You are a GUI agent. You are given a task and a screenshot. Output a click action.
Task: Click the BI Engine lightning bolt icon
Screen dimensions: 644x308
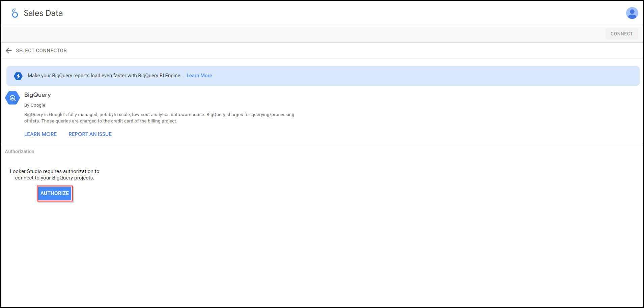(18, 76)
